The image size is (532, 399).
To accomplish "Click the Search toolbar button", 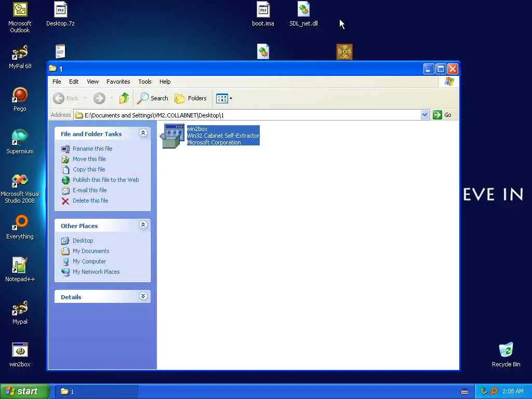I will 153,98.
